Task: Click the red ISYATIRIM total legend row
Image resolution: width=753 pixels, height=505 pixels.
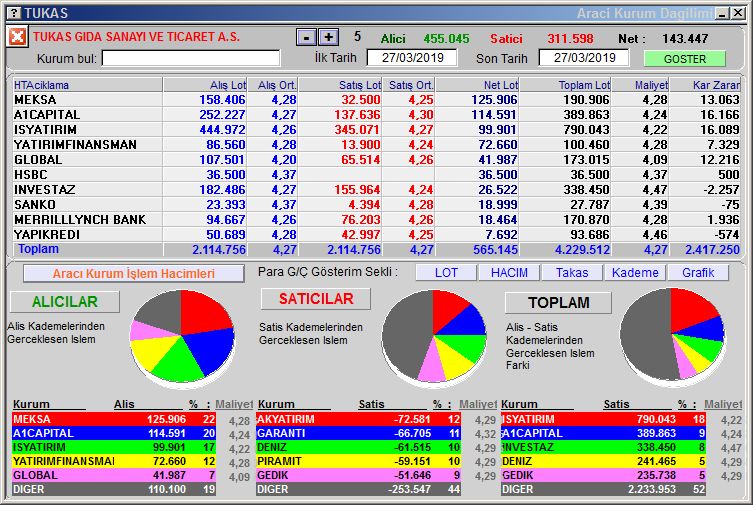Action: [604, 419]
